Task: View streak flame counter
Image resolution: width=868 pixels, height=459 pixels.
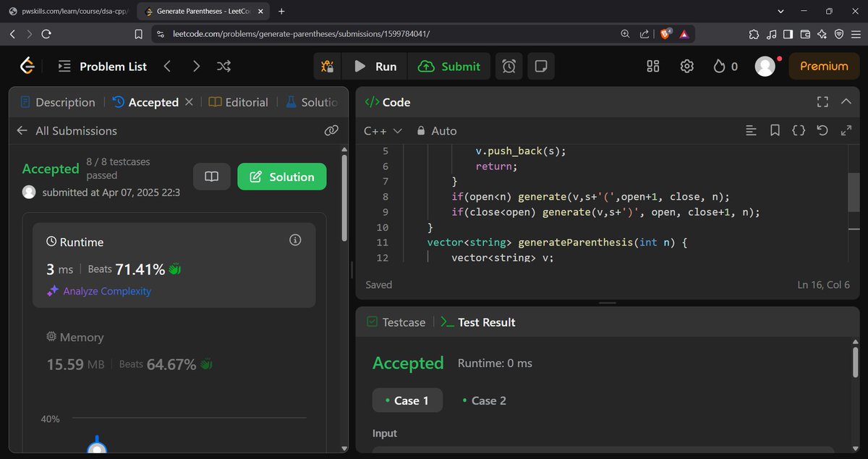Action: pyautogui.click(x=726, y=66)
